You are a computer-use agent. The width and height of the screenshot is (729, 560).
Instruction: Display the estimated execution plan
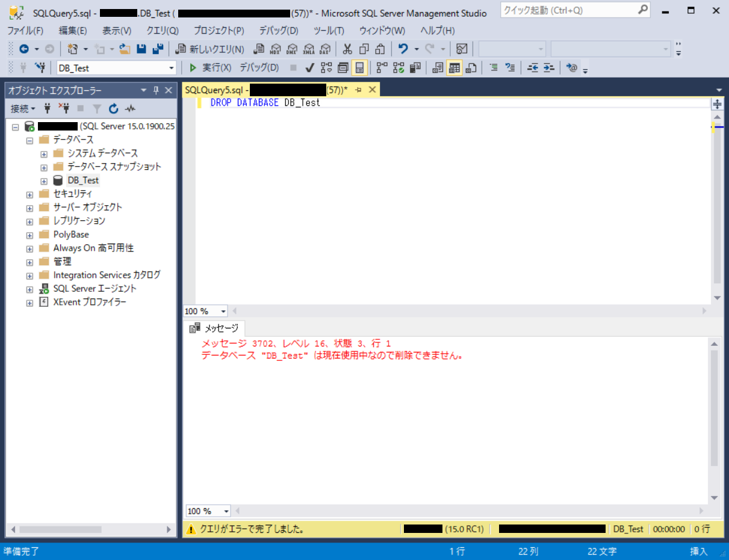(326, 68)
